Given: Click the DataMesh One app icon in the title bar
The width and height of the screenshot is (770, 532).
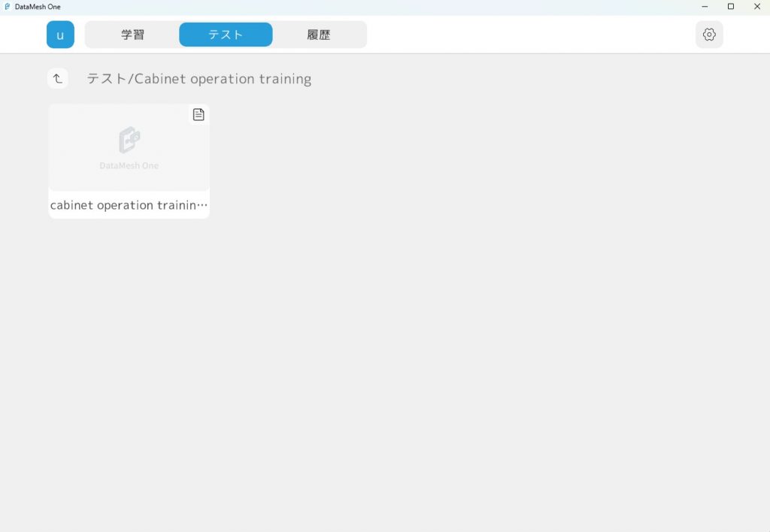Looking at the screenshot, I should pyautogui.click(x=7, y=7).
